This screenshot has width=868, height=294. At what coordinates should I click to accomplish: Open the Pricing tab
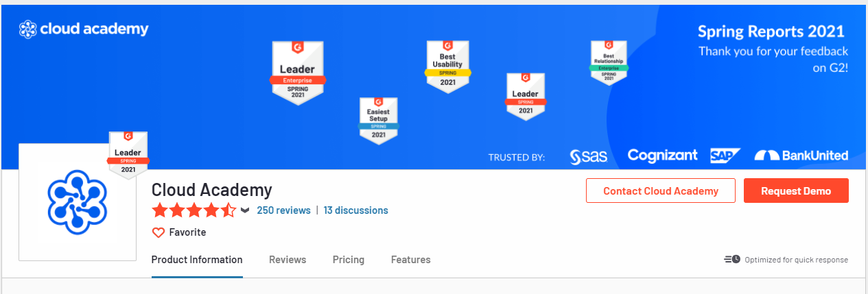[349, 260]
